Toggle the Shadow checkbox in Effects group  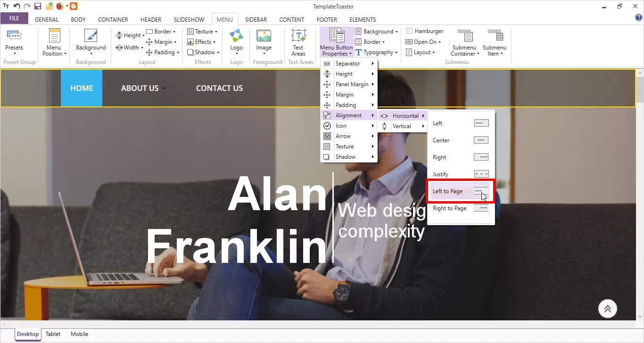190,52
